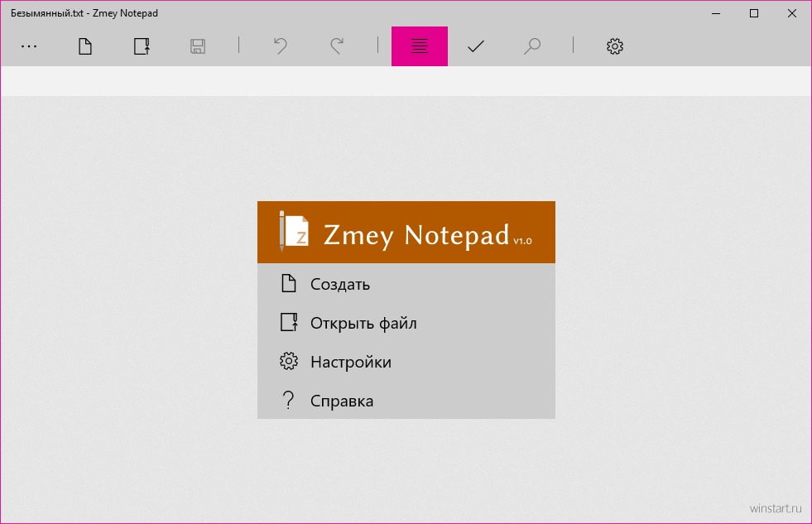Select Создать in the start menu

(406, 284)
